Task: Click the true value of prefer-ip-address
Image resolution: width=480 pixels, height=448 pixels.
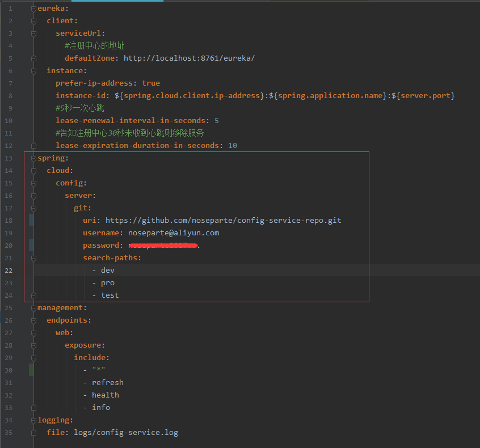Action: 151,83
